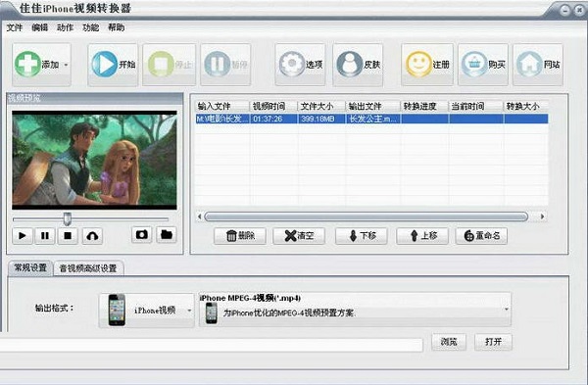Image resolution: width=588 pixels, height=385 pixels.
Task: Play the preview video
Action: pos(23,236)
